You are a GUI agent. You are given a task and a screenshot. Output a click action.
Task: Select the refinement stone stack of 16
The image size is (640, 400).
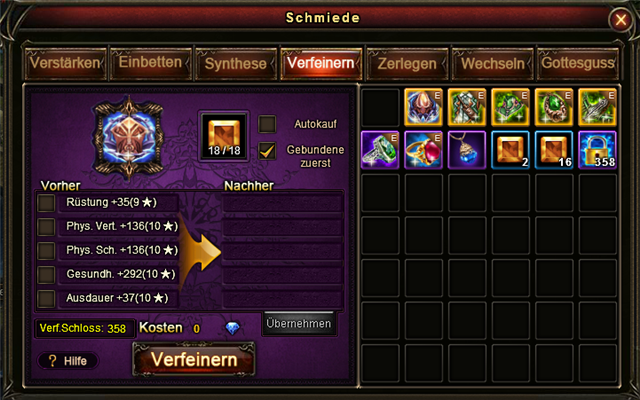coord(554,150)
